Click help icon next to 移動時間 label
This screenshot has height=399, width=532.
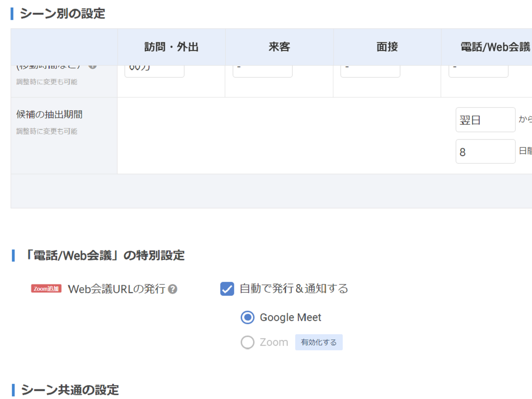pos(92,66)
